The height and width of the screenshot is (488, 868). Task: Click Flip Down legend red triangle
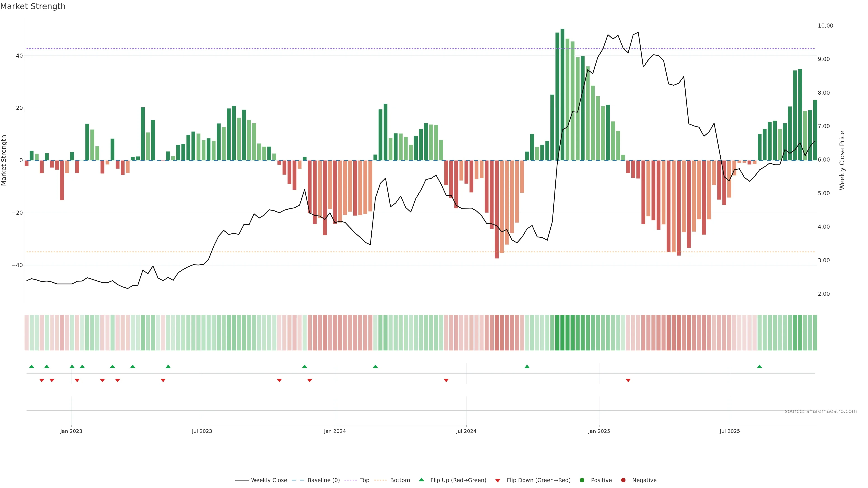[498, 481]
